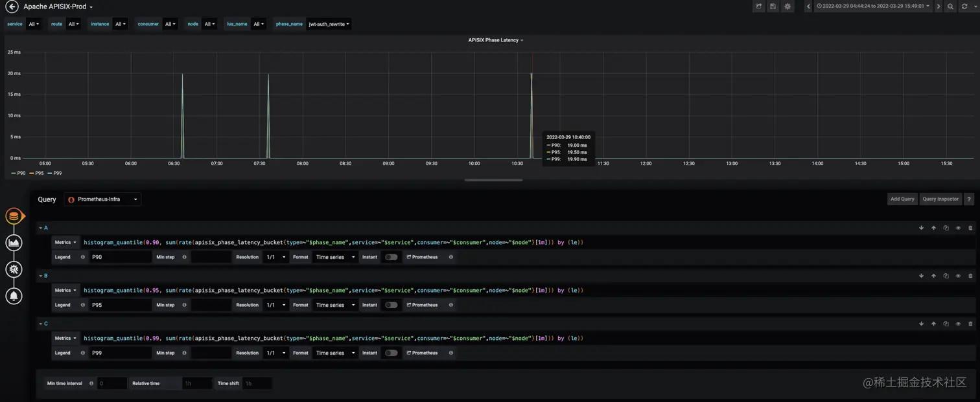Image resolution: width=980 pixels, height=402 pixels.
Task: Open the Visualization tab chart icon
Action: (x=14, y=243)
